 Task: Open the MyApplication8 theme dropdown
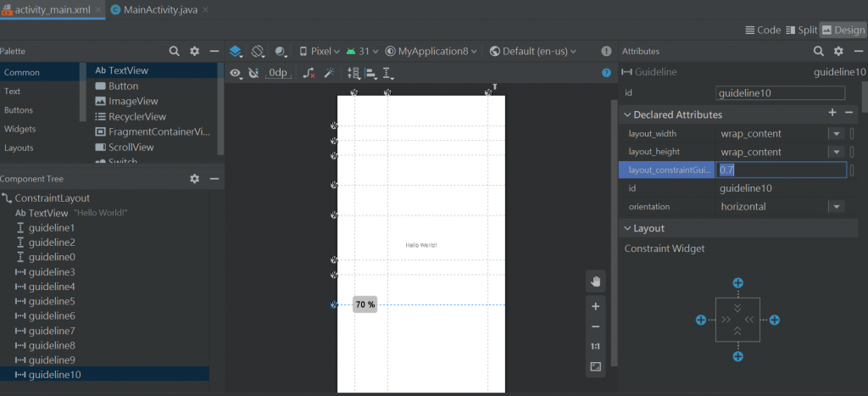(431, 52)
